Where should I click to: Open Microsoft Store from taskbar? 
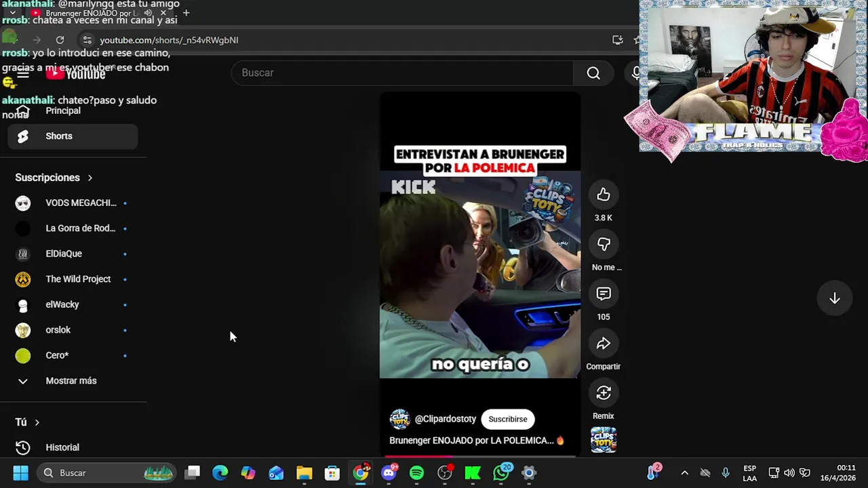coord(332,473)
